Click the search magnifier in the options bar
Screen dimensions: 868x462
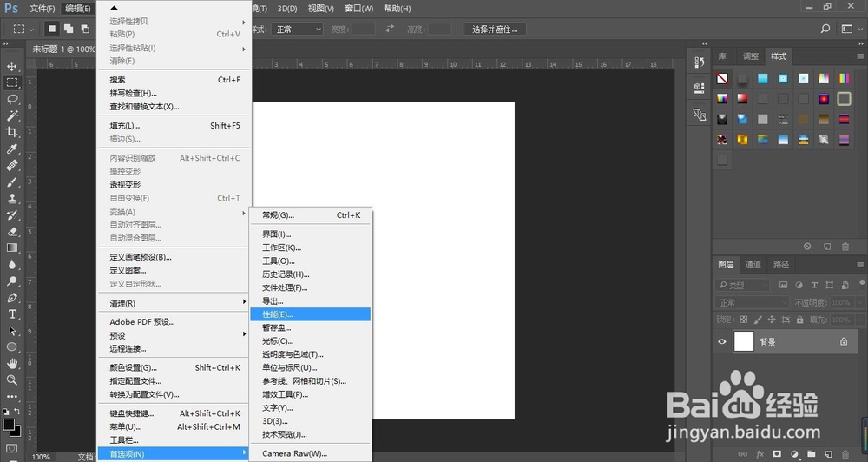point(825,29)
